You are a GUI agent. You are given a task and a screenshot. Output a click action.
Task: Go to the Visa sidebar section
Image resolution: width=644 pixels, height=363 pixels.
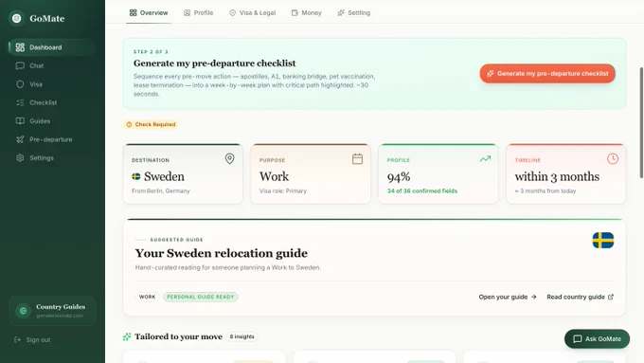tap(52, 84)
